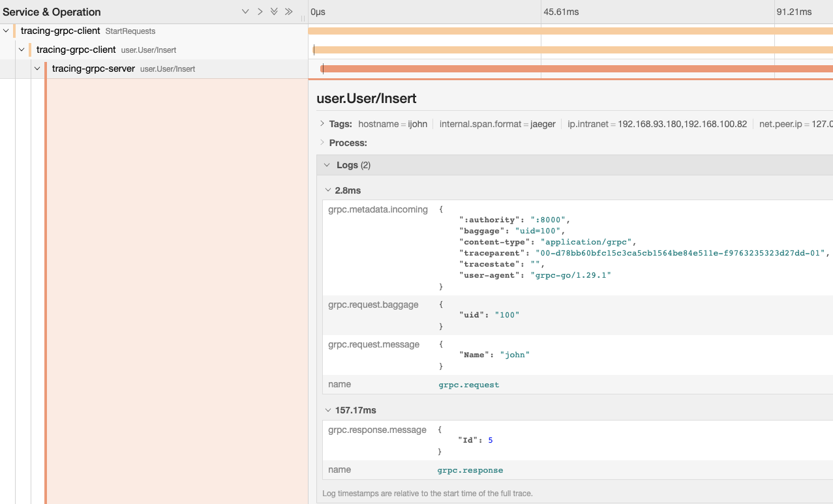Collapse the 157.17ms log entry
833x504 pixels.
click(x=328, y=410)
